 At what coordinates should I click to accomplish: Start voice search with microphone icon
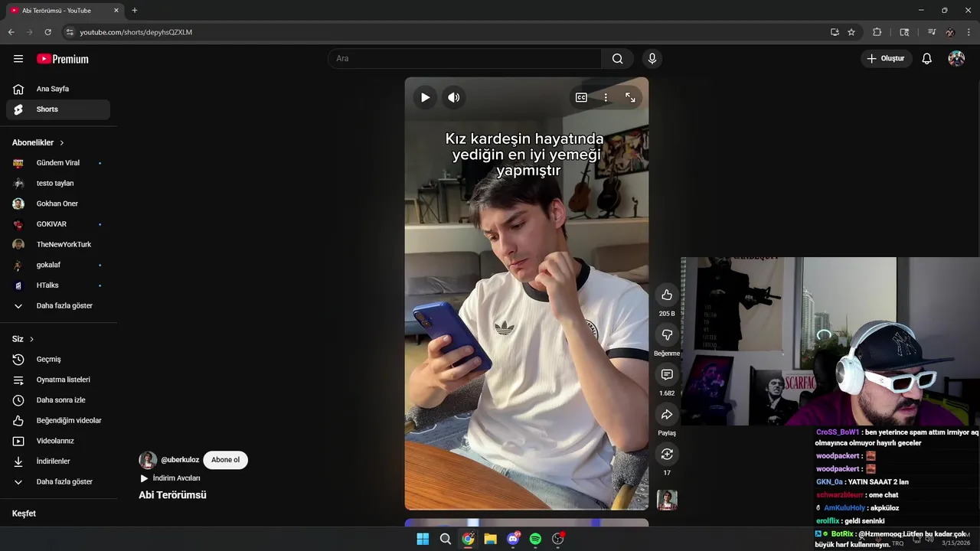coord(652,59)
